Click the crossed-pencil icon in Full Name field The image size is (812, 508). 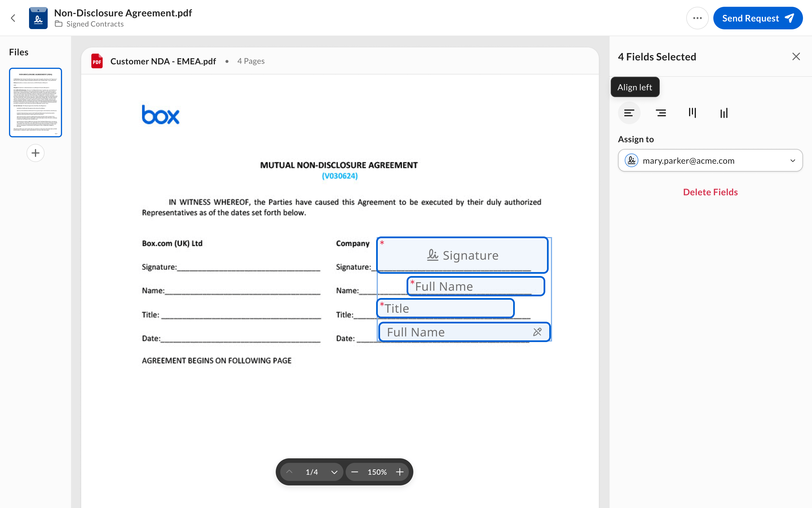537,332
